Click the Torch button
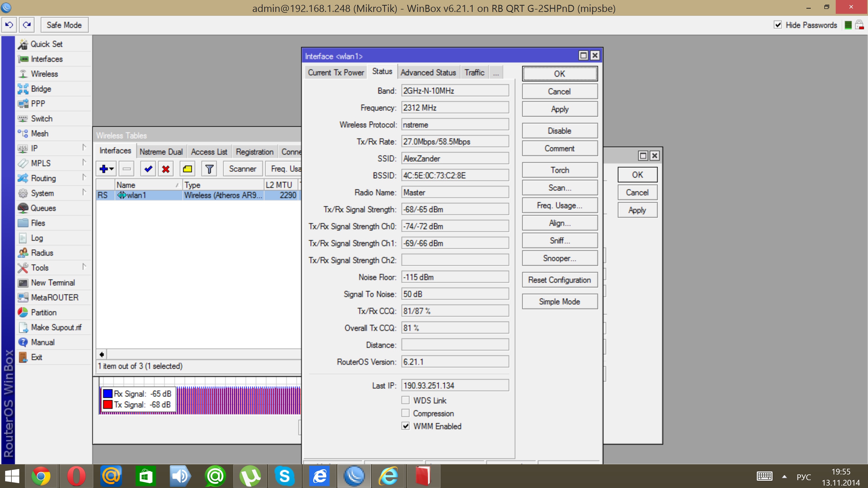 [x=559, y=170]
